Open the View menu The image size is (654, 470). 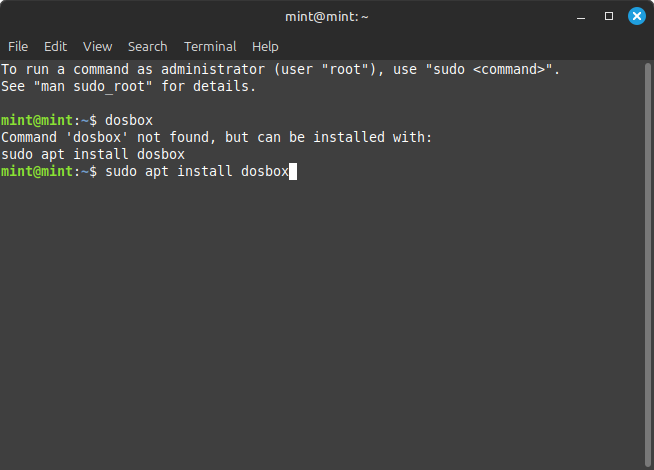pyautogui.click(x=98, y=46)
